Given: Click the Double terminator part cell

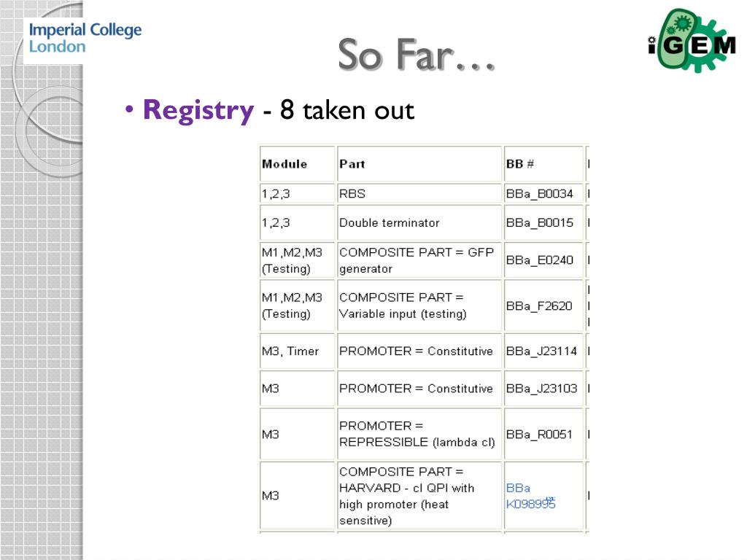Looking at the screenshot, I should [419, 223].
